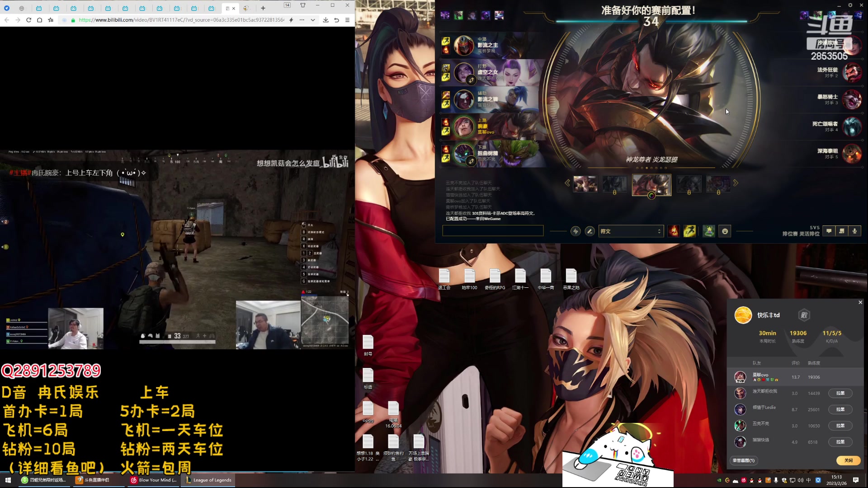868x488 pixels.
Task: Open the ward skin selector icon
Action: coord(709,231)
